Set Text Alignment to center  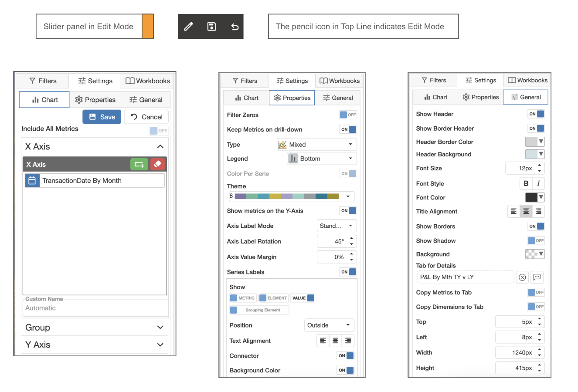(x=335, y=341)
